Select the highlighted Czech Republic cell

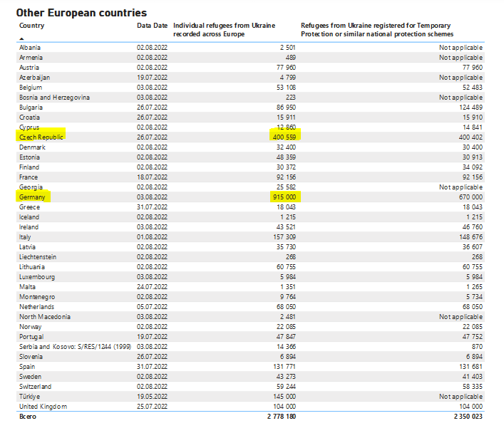(x=41, y=137)
